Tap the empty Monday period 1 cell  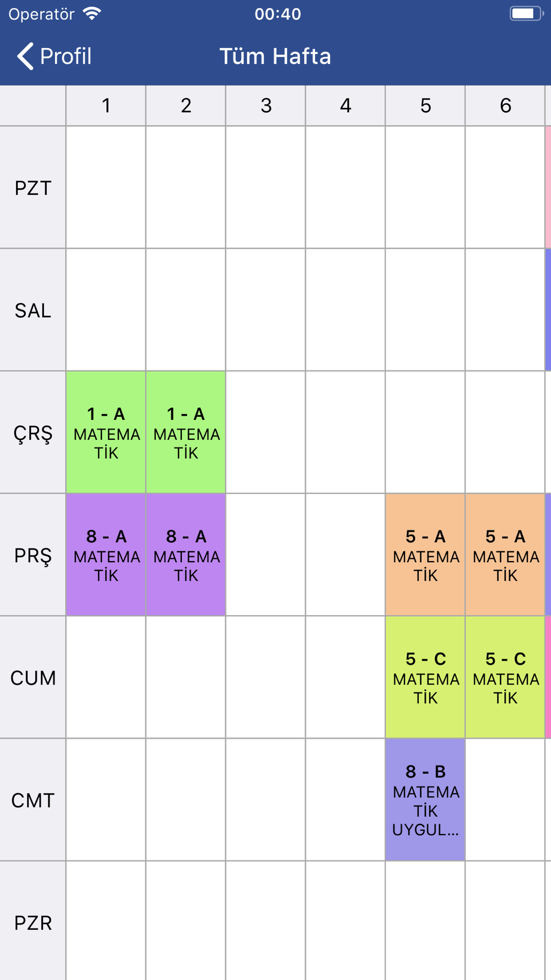click(x=106, y=187)
